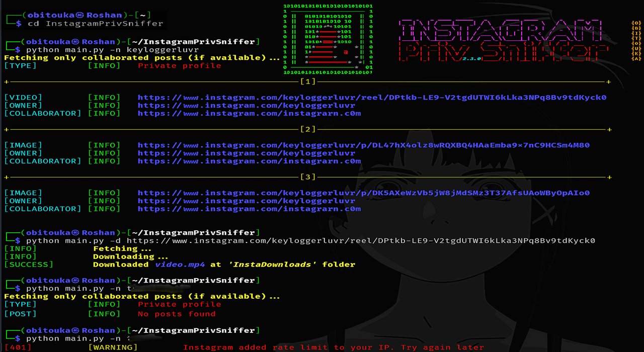Click the 'video.mp4' filename
The height and width of the screenshot is (352, 644).
tap(180, 265)
